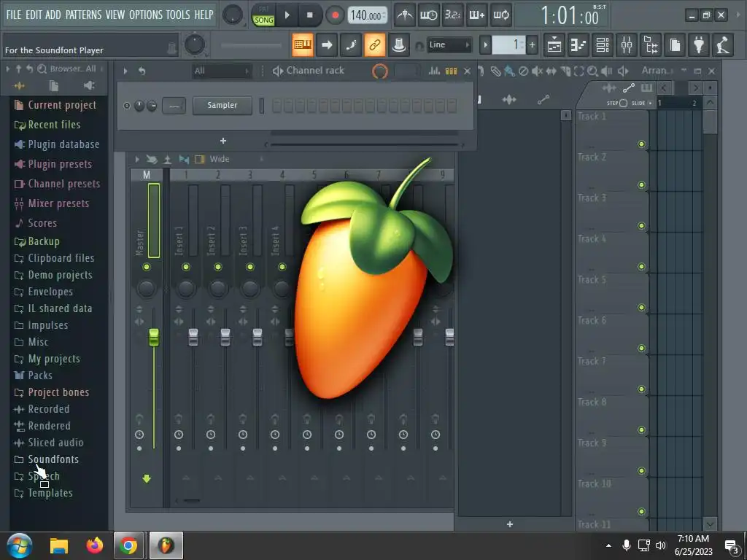Select the playlist Mute tool icon

coord(537,71)
